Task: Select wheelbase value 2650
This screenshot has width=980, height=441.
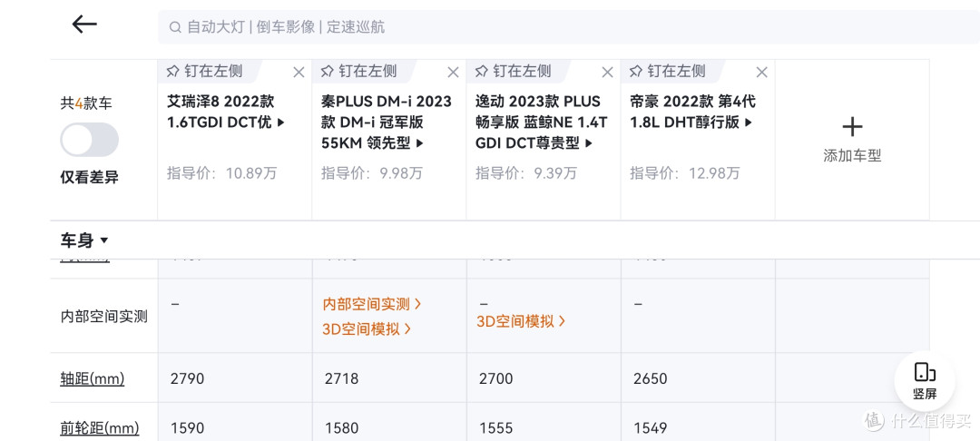Action: [x=650, y=378]
